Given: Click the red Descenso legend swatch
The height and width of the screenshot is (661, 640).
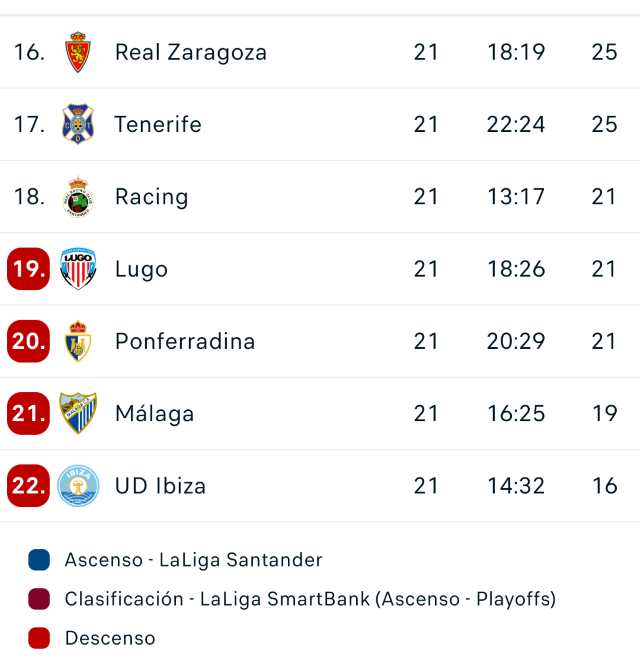Looking at the screenshot, I should [39, 638].
